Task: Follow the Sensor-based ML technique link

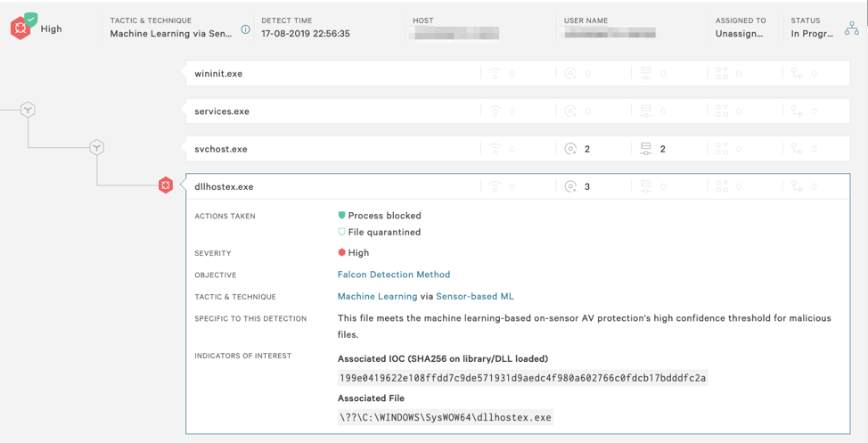Action: pyautogui.click(x=475, y=296)
